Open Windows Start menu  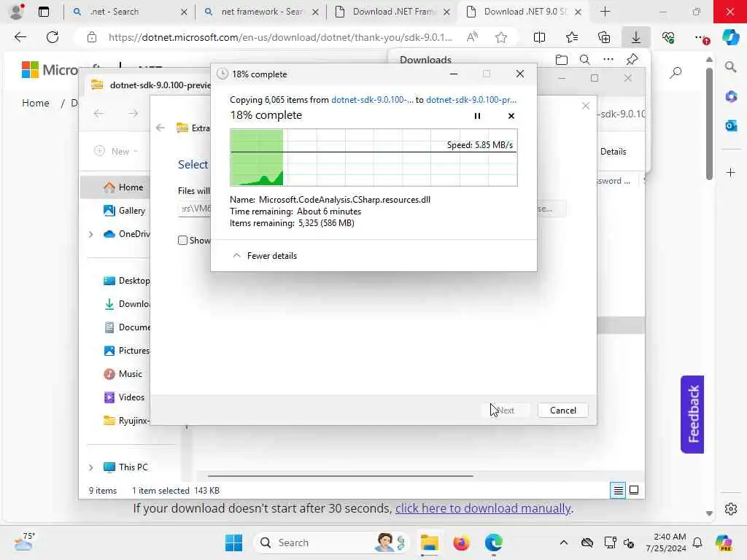[233, 542]
